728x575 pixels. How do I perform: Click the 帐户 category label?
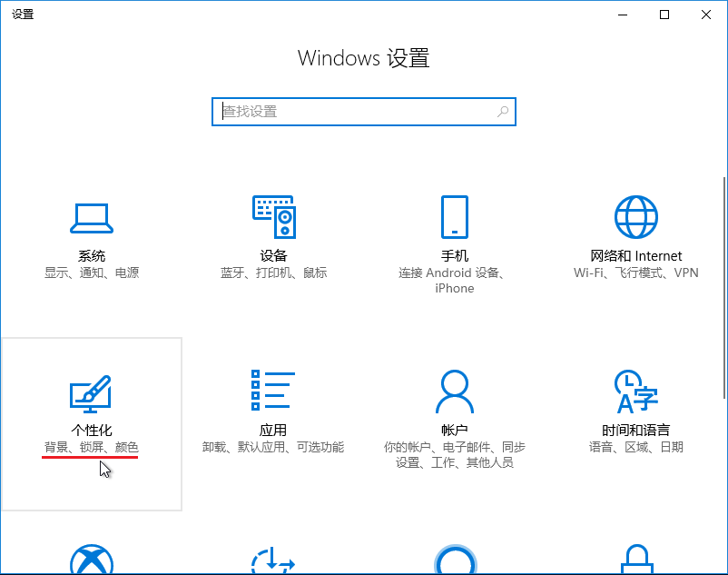pyautogui.click(x=455, y=430)
